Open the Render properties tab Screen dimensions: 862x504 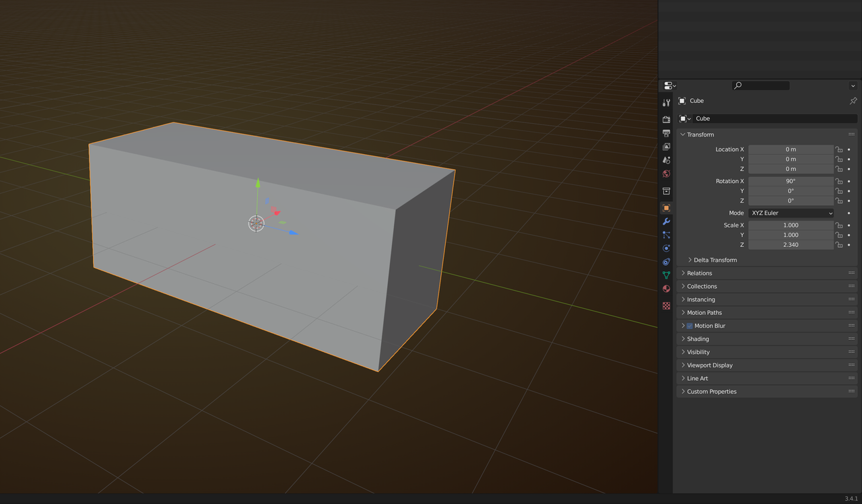point(666,120)
